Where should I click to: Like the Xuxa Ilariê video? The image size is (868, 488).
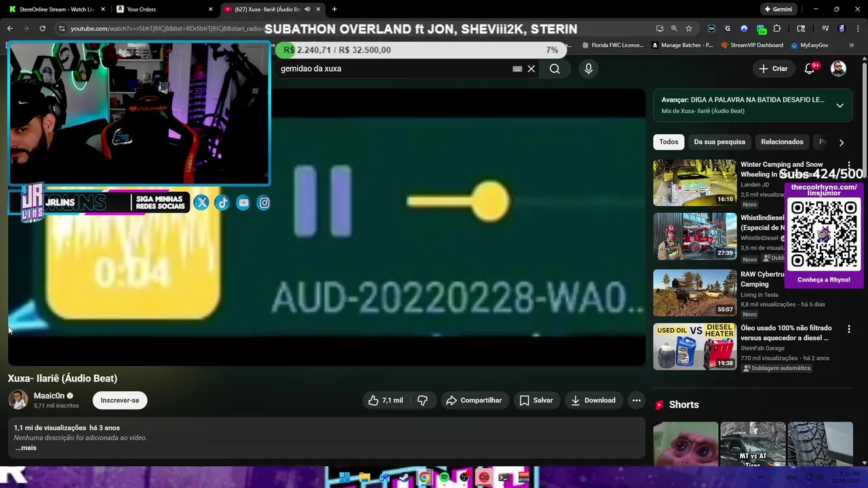click(x=385, y=401)
